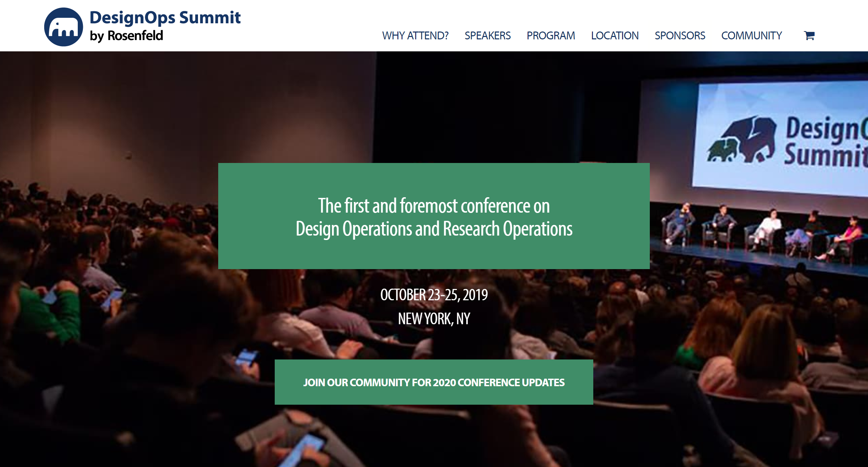
Task: Open the shopping cart icon
Action: tap(809, 35)
